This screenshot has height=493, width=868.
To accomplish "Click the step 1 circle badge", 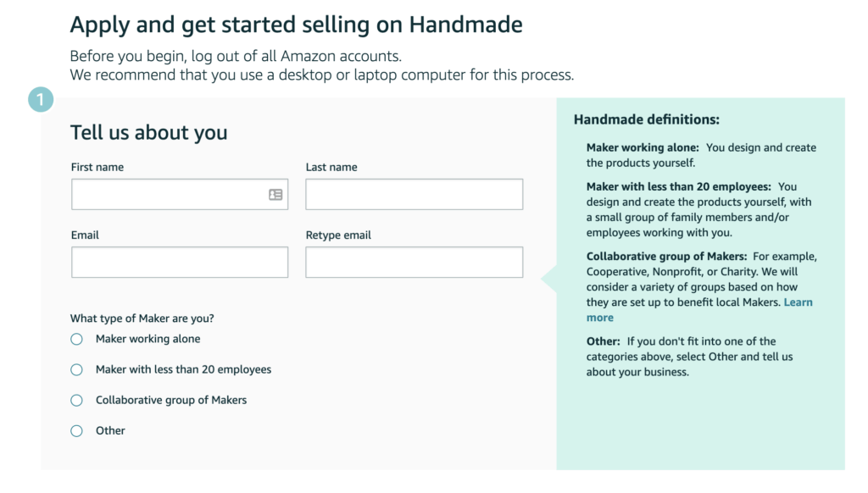I will pos(41,100).
